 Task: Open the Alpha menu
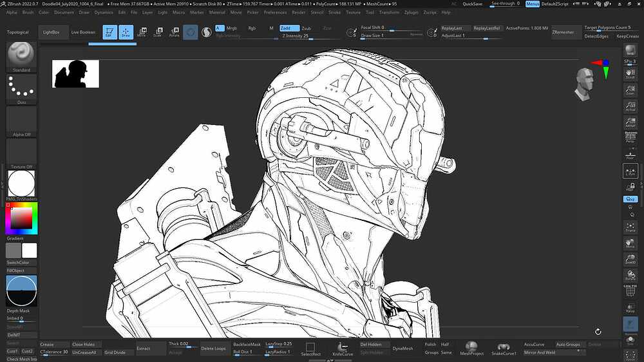[12, 12]
